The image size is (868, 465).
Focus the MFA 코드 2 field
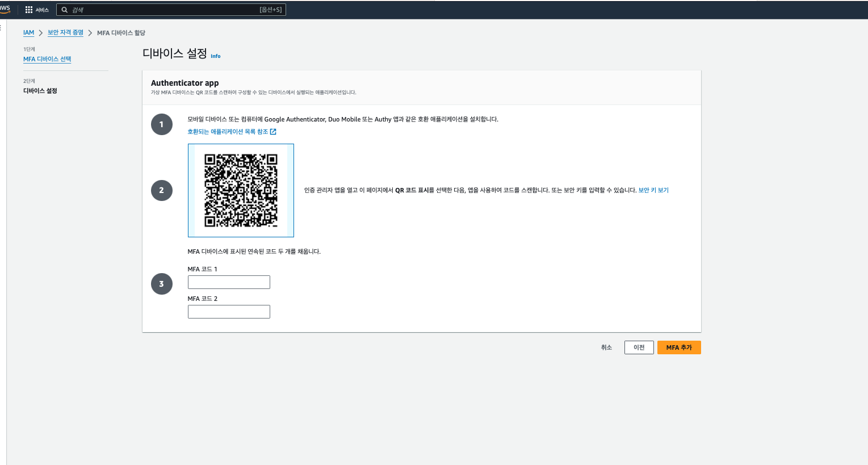(x=229, y=312)
